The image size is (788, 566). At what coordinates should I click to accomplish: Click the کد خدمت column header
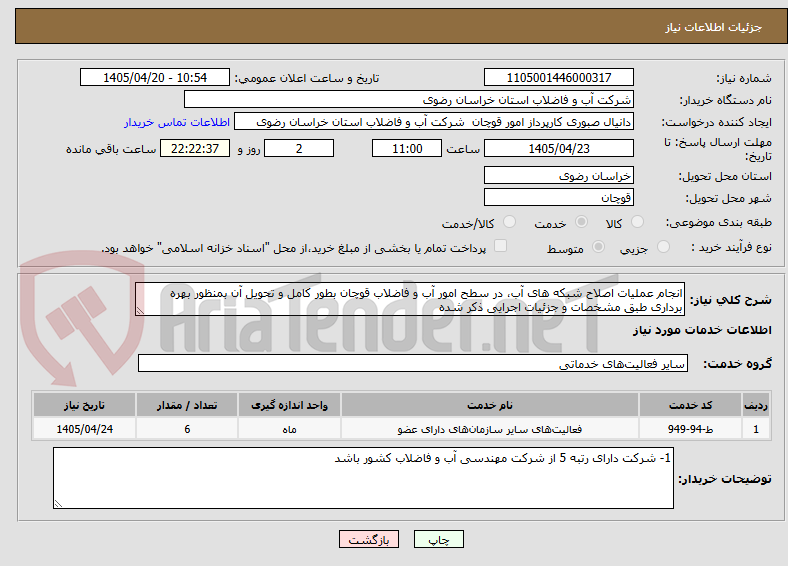691,405
